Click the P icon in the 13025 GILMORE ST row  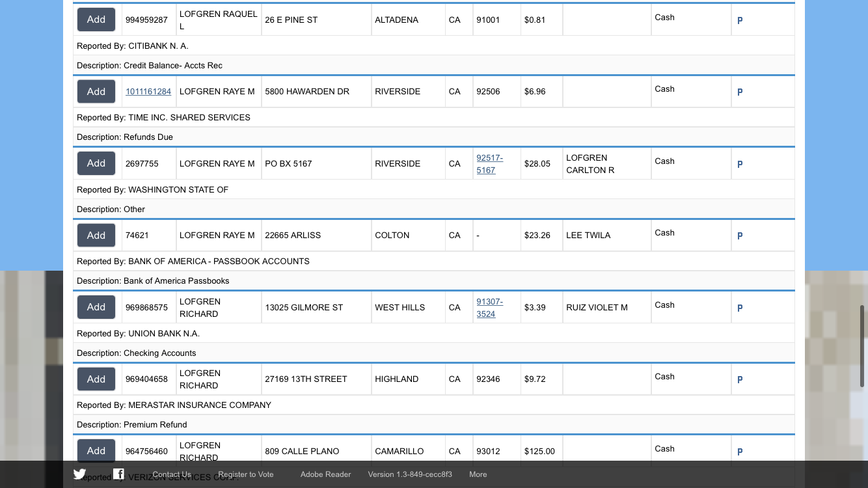[x=740, y=308]
